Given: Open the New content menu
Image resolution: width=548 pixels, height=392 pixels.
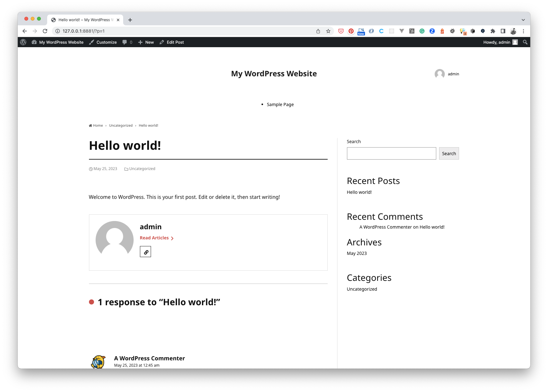Looking at the screenshot, I should [146, 42].
